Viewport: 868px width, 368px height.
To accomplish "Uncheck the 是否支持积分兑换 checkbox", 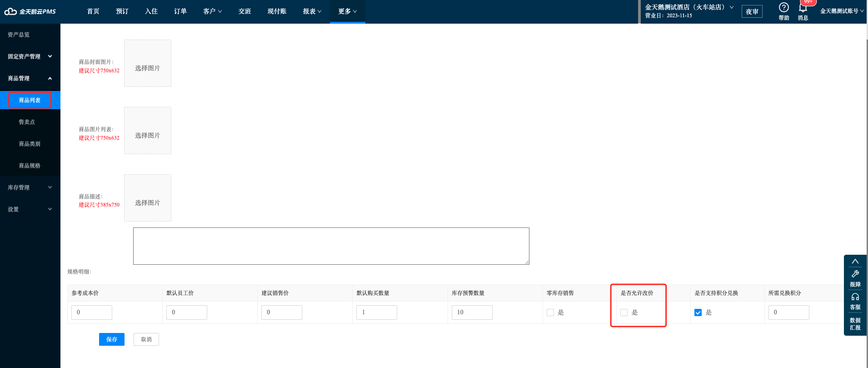I will click(x=698, y=313).
